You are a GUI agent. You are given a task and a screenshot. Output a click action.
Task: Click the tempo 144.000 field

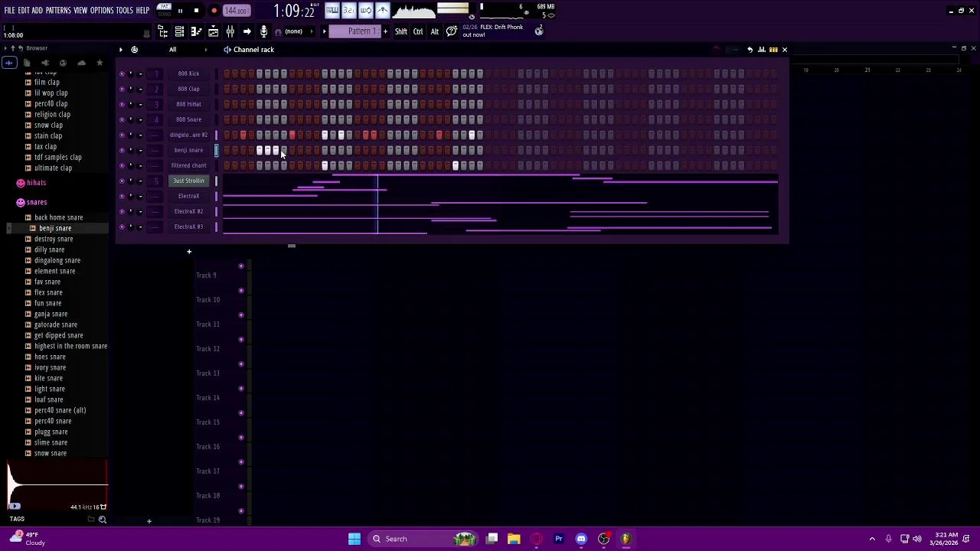pos(237,11)
